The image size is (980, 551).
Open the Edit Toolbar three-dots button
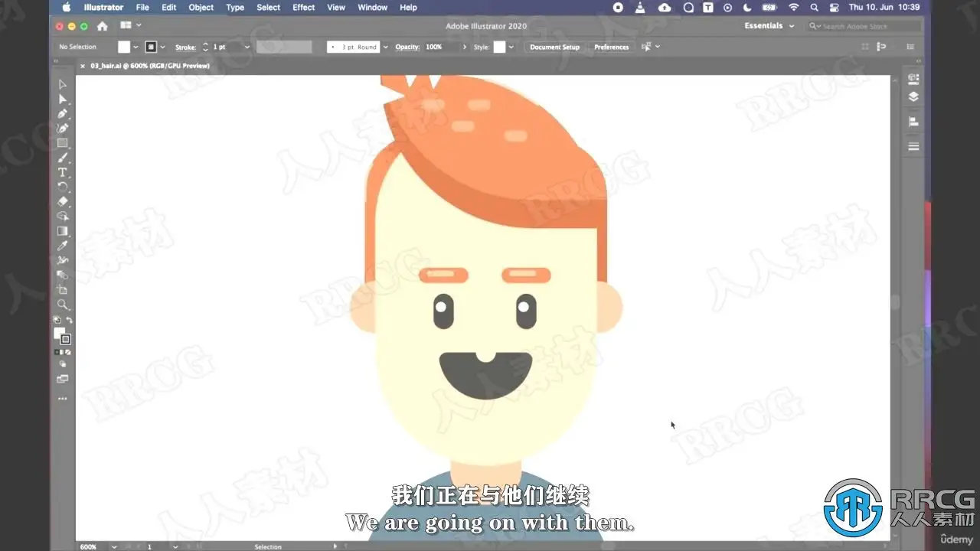coord(63,399)
